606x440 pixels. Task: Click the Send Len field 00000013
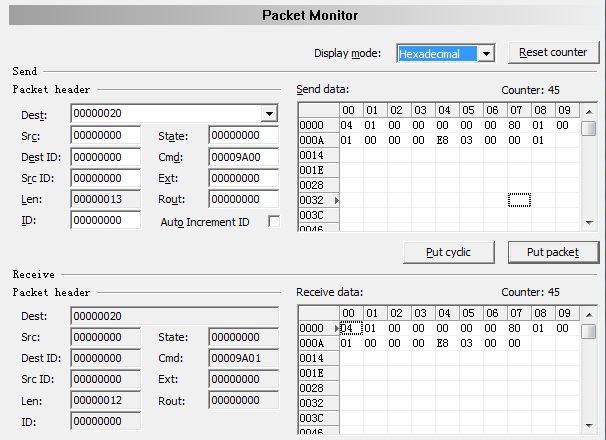pyautogui.click(x=106, y=199)
